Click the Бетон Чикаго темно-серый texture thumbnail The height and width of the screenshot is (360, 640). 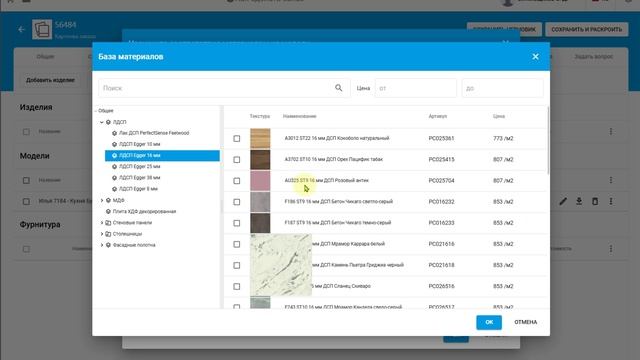point(260,223)
